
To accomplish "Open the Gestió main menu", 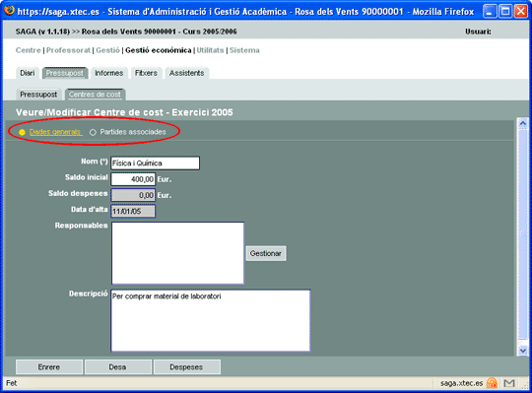I will (107, 50).
